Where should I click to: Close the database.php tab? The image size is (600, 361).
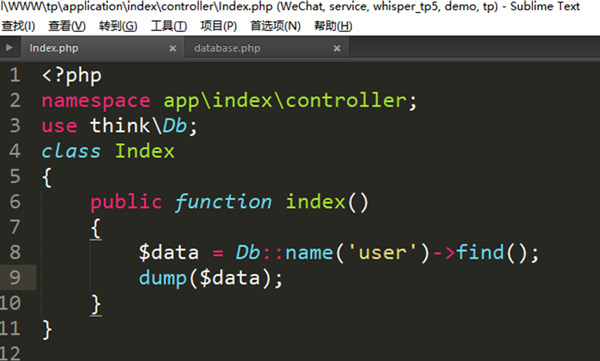(x=337, y=48)
